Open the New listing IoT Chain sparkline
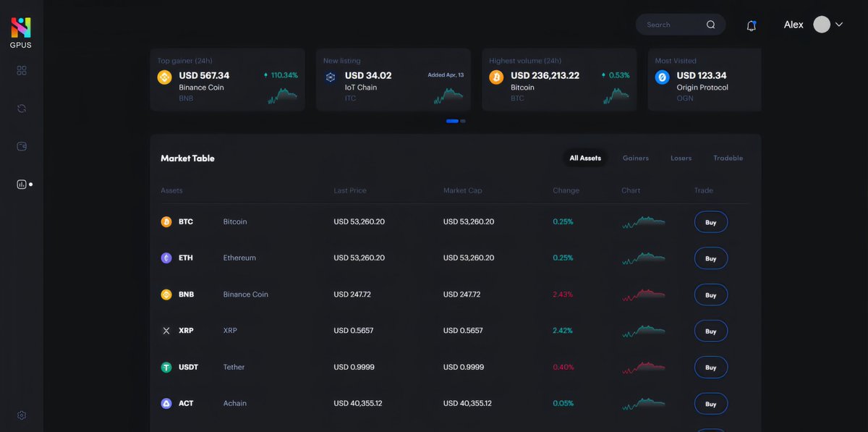The height and width of the screenshot is (432, 868). [x=448, y=96]
